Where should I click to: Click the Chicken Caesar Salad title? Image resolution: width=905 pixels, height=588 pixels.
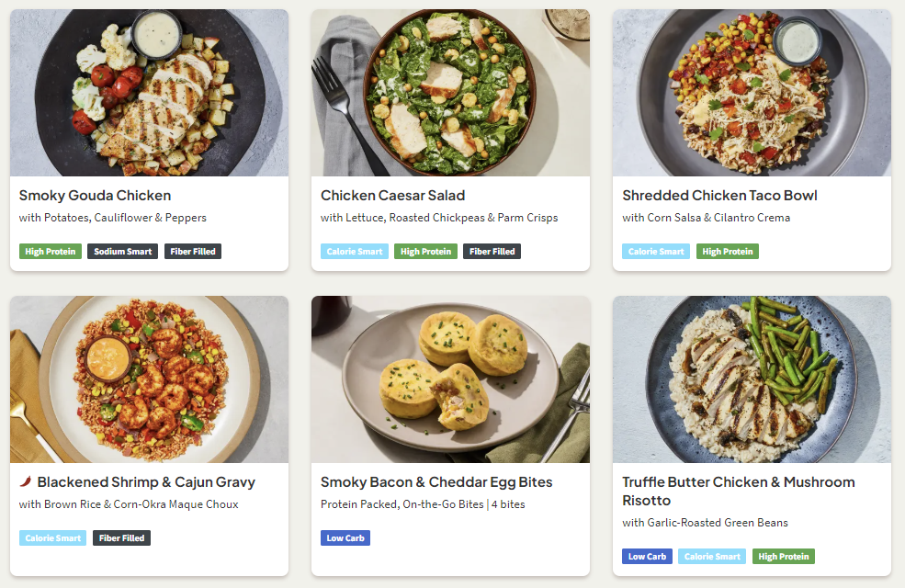392,195
